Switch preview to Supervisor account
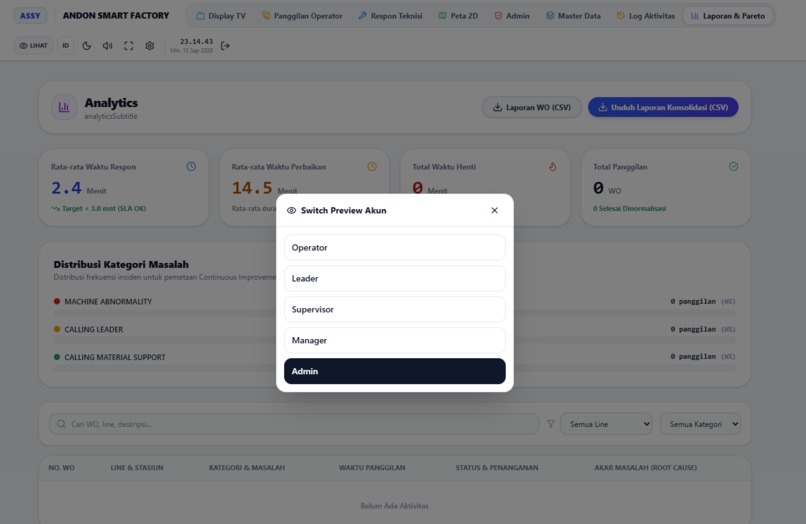Screen dimensions: 806x524 click(395, 309)
